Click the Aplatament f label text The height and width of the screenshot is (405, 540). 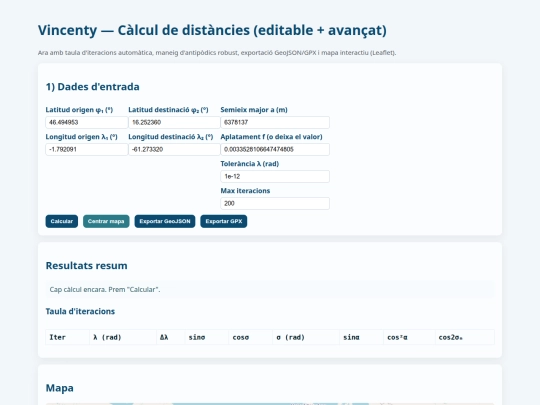271,137
